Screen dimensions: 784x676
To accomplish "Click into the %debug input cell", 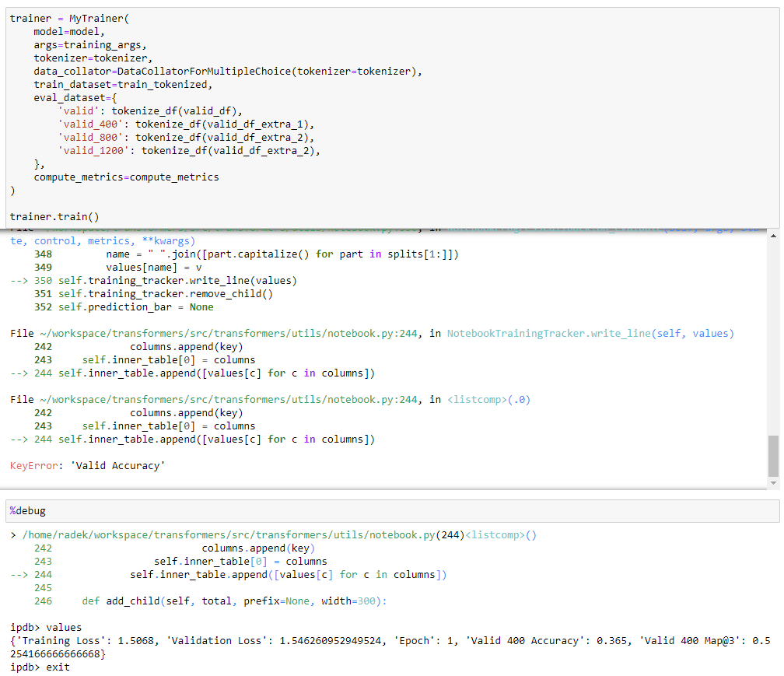I will point(393,511).
